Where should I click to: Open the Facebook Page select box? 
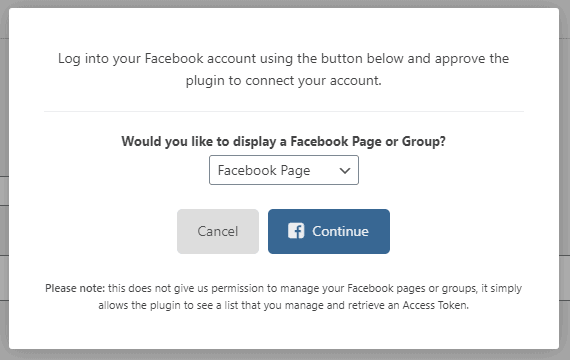tap(284, 170)
